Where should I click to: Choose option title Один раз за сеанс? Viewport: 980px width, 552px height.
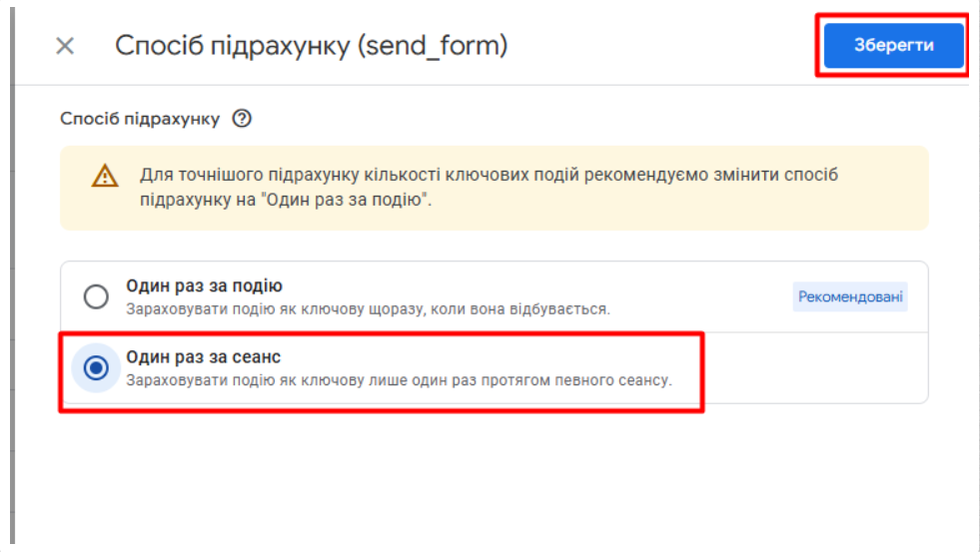(204, 357)
